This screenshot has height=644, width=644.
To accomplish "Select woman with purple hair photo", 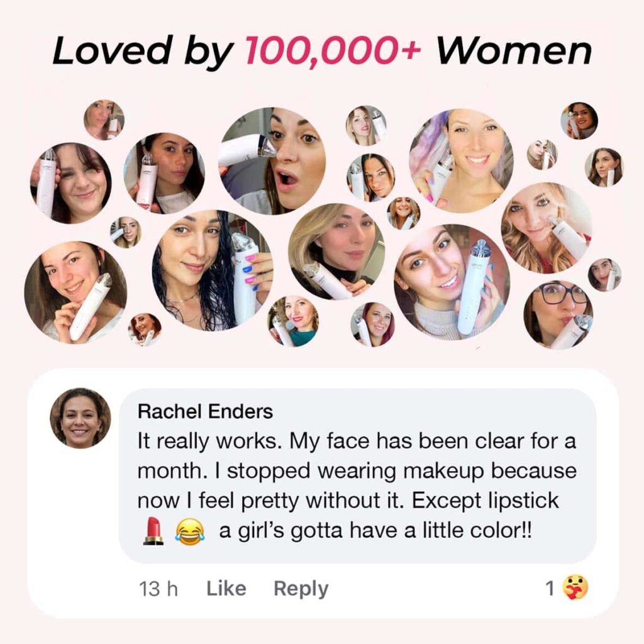I will (461, 161).
